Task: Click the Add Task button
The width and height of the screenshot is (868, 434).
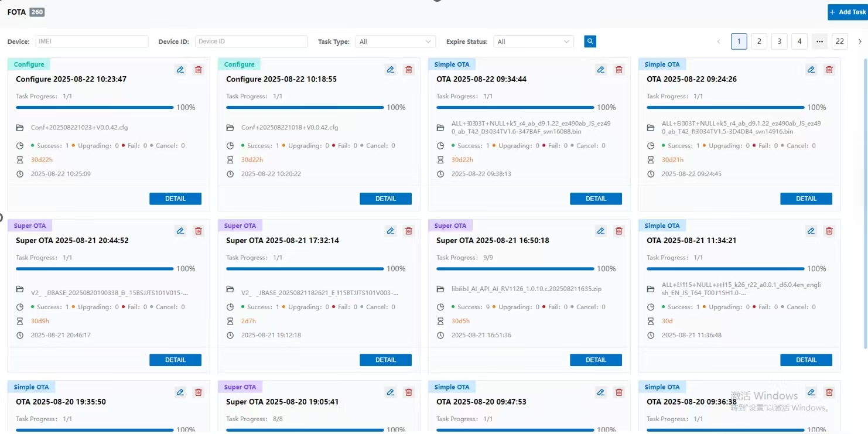Action: [x=848, y=12]
